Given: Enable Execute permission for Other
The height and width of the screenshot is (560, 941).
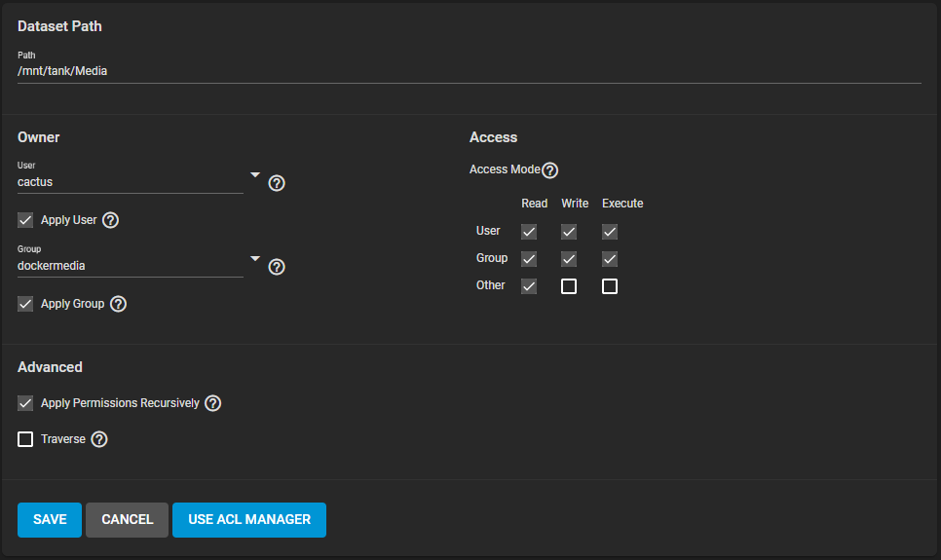Looking at the screenshot, I should click(610, 286).
